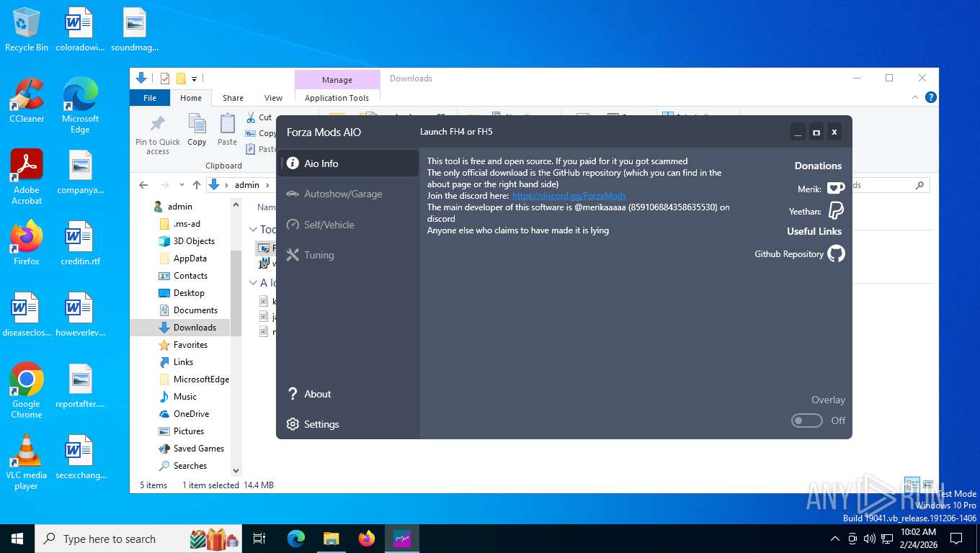Open Yeethan's PayPal donation icon
Image resolution: width=980 pixels, height=553 pixels.
click(x=836, y=211)
